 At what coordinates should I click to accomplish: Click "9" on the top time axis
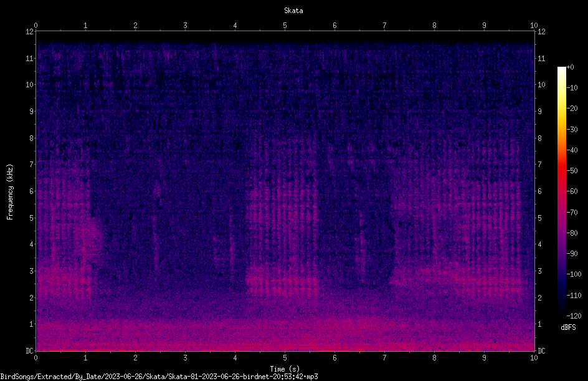click(484, 26)
